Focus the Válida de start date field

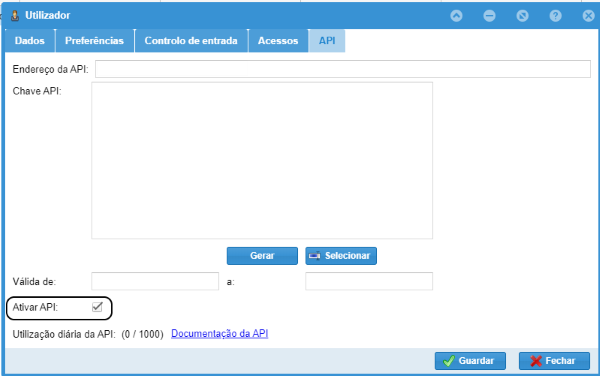(155, 281)
